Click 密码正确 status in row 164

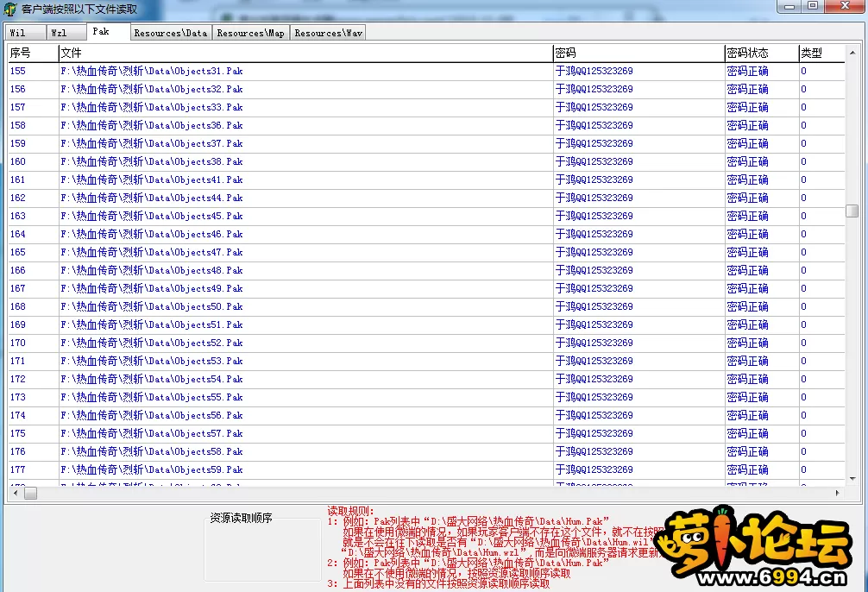coord(747,234)
